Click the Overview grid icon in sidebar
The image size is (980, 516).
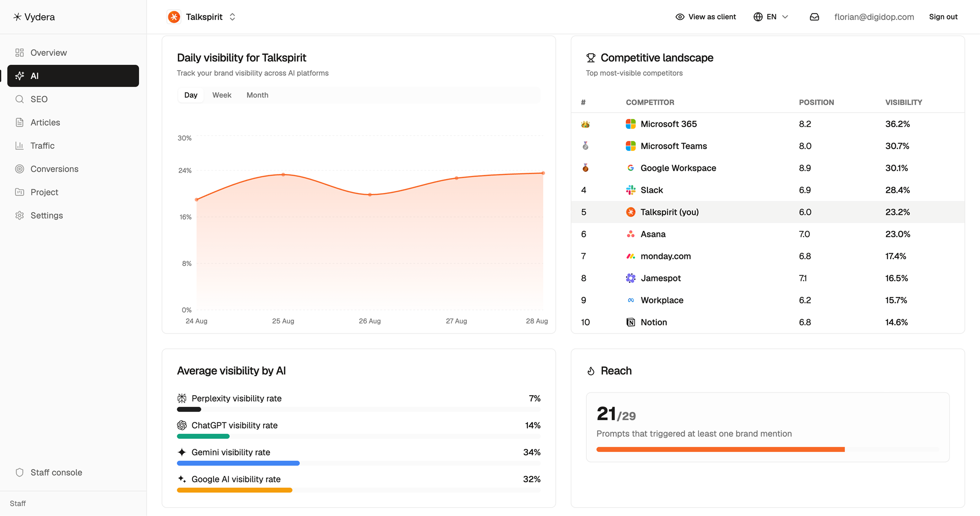19,52
